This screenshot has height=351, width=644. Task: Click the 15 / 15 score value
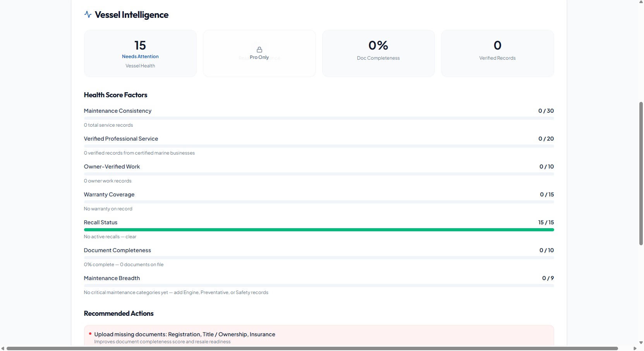coord(546,222)
